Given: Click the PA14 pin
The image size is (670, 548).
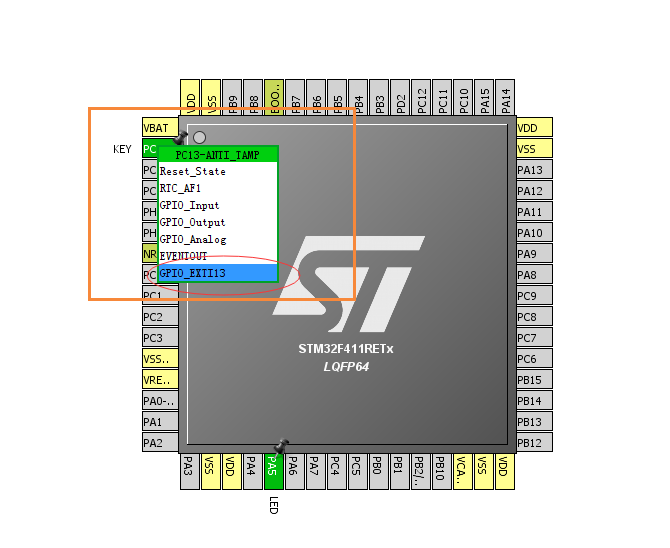Looking at the screenshot, I should (505, 97).
